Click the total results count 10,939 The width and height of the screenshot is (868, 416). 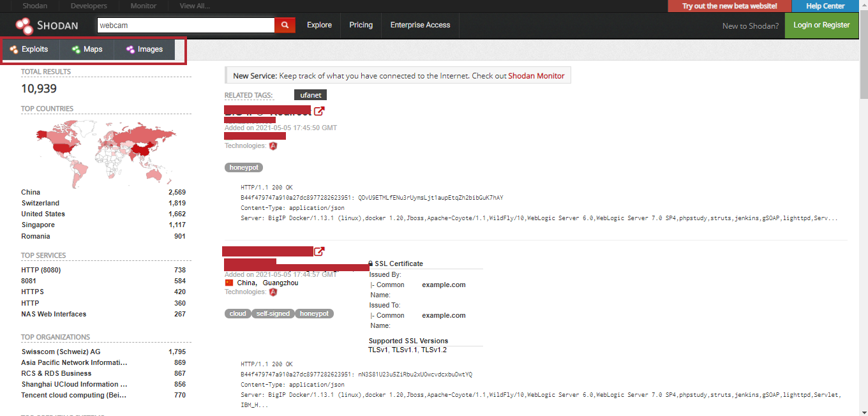coord(39,89)
